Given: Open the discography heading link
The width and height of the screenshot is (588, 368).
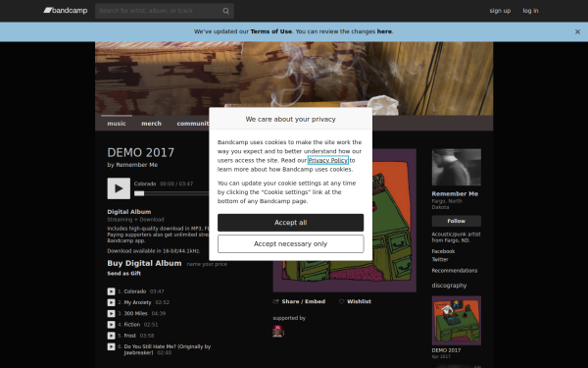Looking at the screenshot, I should click(x=449, y=286).
